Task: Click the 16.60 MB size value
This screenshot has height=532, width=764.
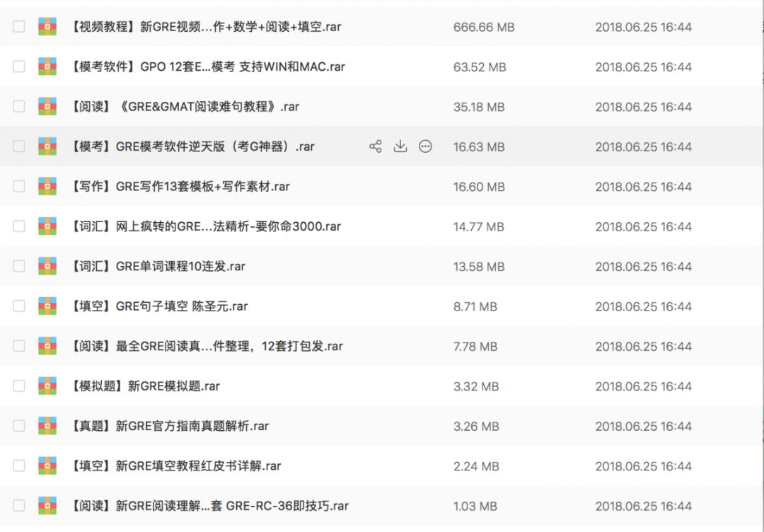Action: 479,187
